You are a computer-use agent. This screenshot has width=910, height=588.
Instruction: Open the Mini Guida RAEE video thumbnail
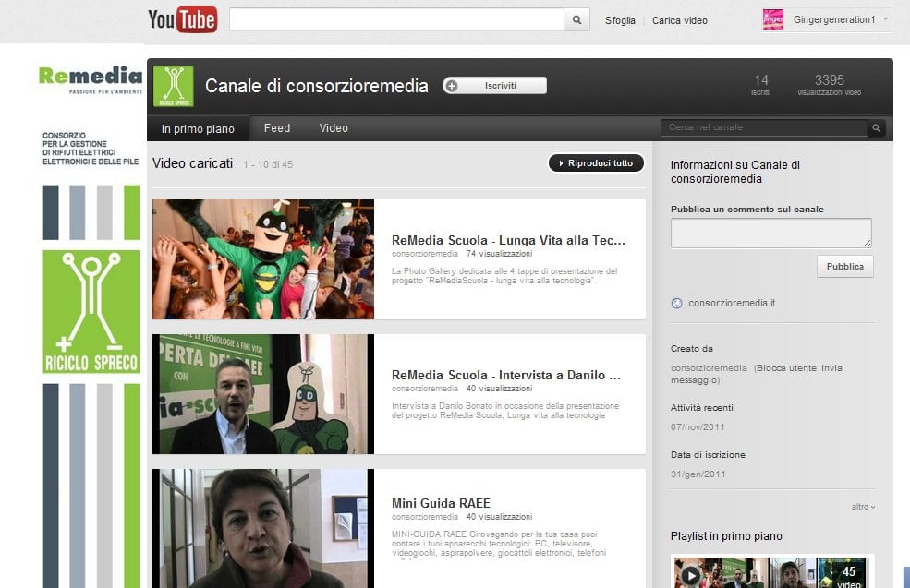[263, 528]
